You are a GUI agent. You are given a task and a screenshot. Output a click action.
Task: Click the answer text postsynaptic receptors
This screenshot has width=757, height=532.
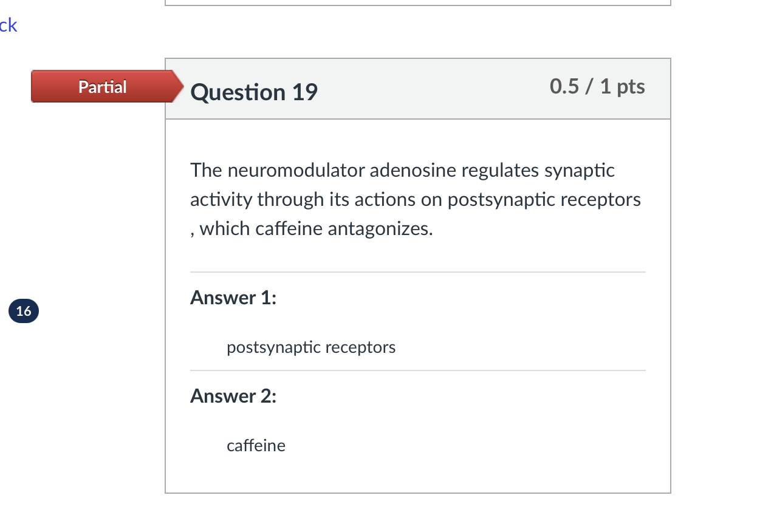(x=311, y=347)
